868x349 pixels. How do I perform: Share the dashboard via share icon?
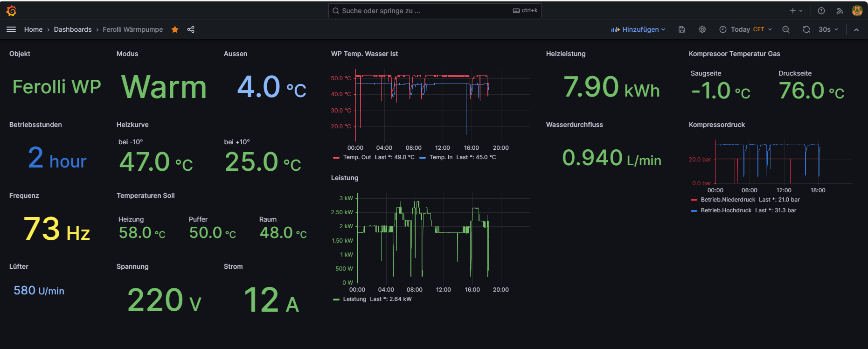(x=191, y=29)
